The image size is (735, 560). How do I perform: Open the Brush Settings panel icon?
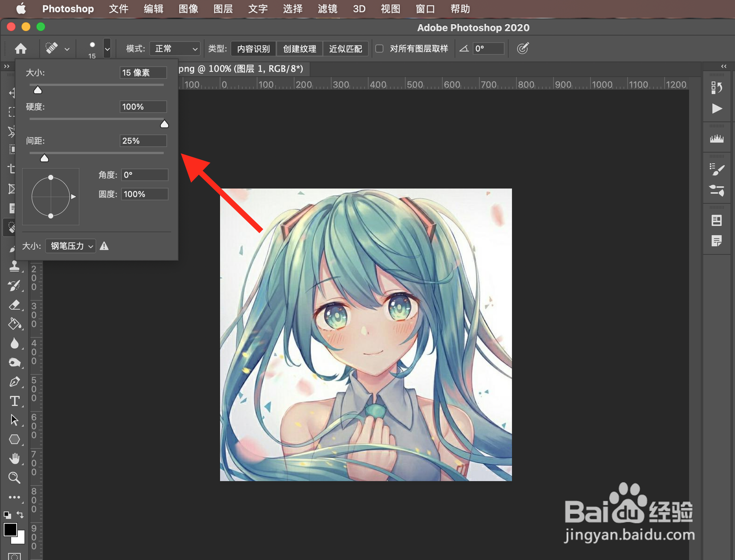point(717,169)
